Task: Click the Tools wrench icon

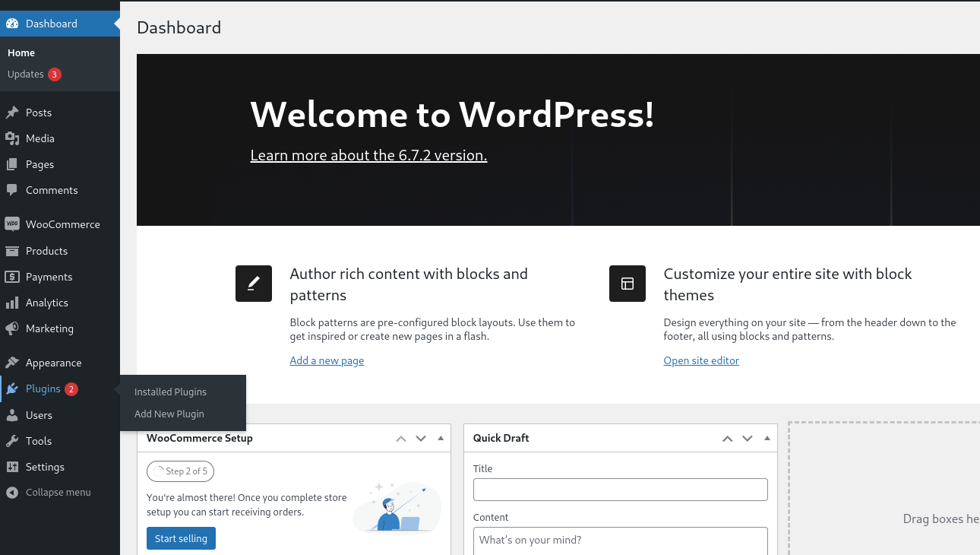Action: tap(12, 441)
